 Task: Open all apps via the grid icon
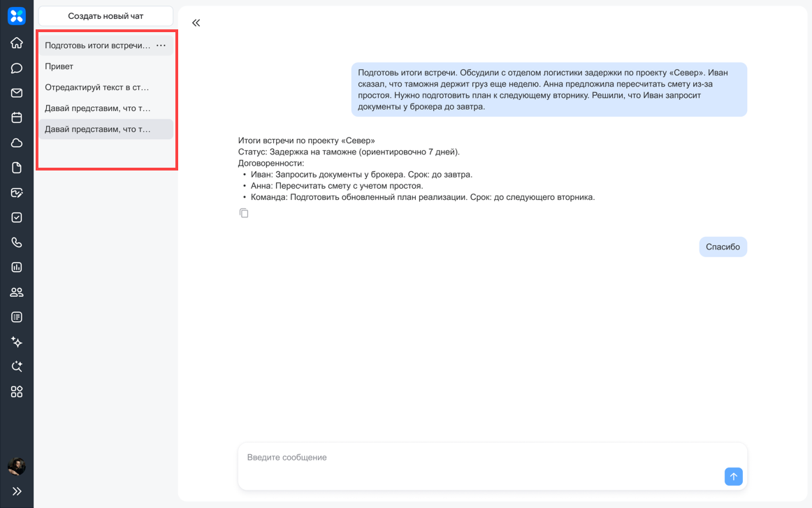pos(17,391)
